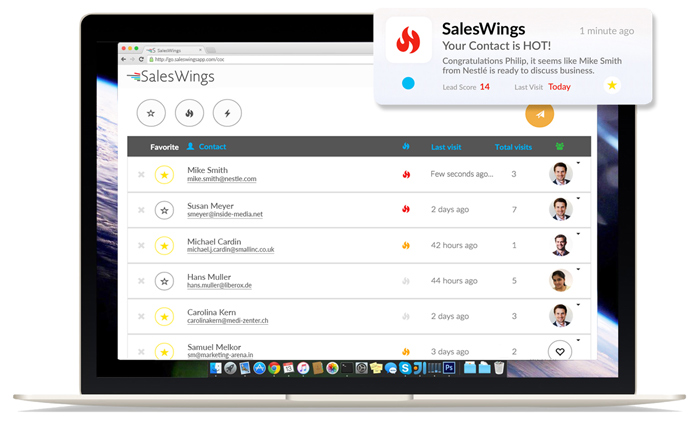Click the grey flame for Hans Muller
Image resolution: width=700 pixels, height=426 pixels.
406,281
